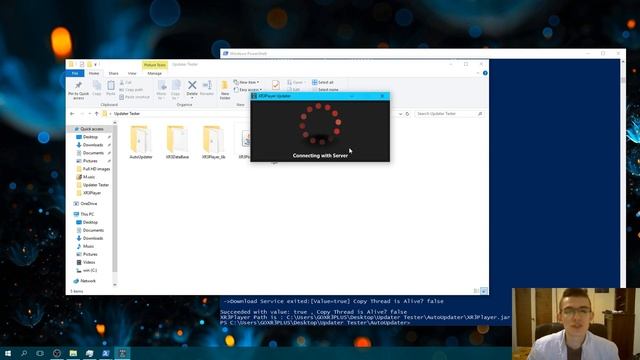Screen dimensions: 640x360
Task: Click the XR3Player Updater taskbar icon
Action: 122,353
